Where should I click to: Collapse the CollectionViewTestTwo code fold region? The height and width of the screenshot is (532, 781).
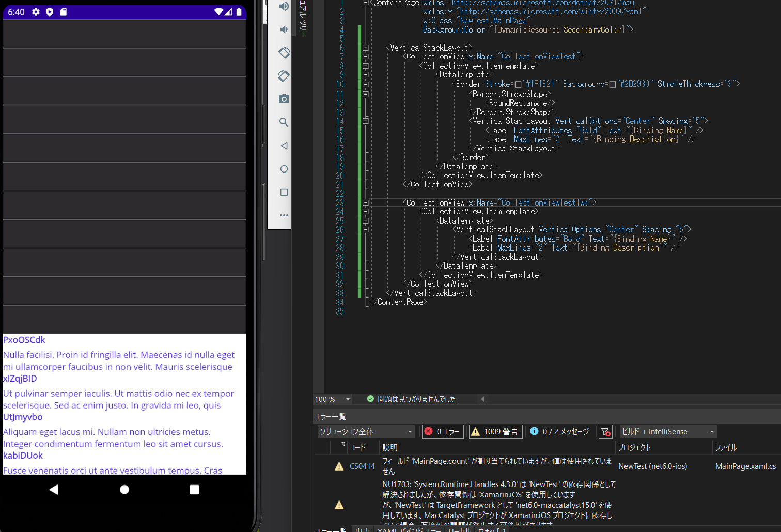[366, 202]
